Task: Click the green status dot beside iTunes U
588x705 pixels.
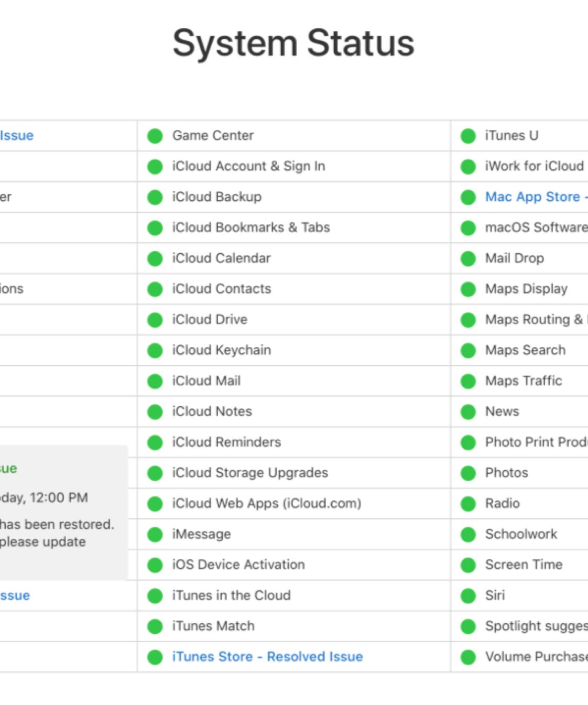Action: point(468,136)
